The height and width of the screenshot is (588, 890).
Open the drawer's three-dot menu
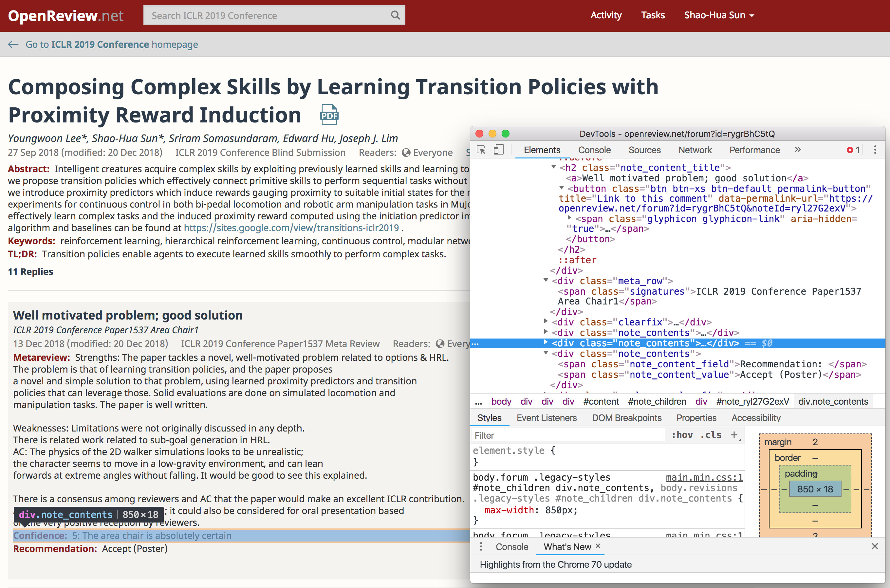[x=481, y=547]
